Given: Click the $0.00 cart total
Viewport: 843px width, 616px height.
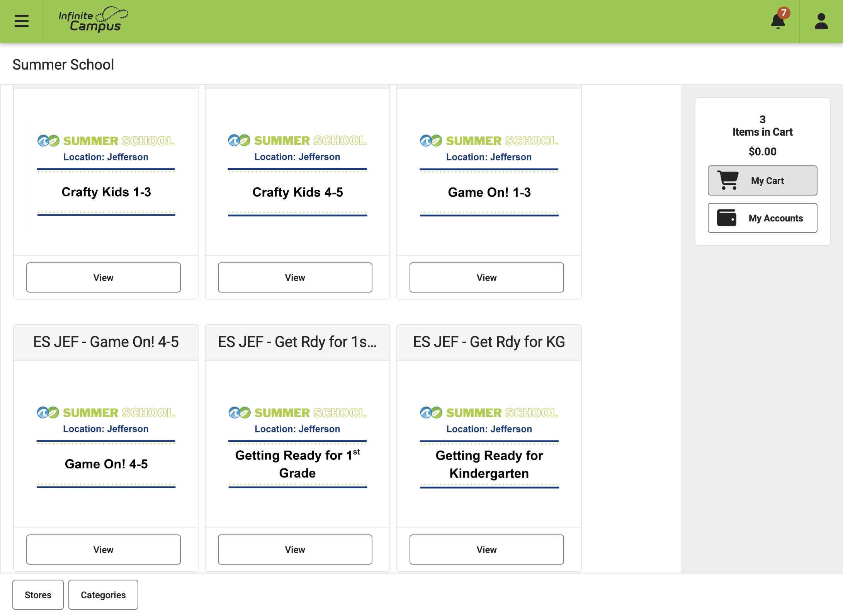Looking at the screenshot, I should (762, 151).
